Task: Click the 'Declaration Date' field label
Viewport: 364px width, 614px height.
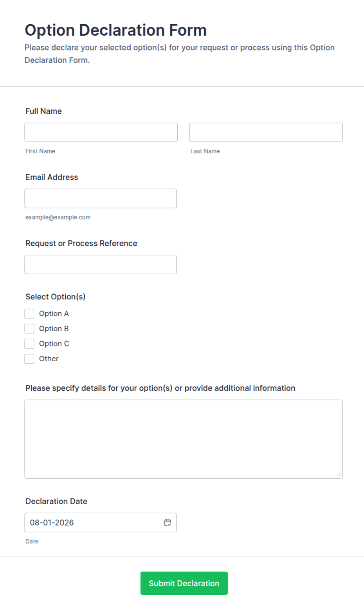Action: tap(56, 501)
